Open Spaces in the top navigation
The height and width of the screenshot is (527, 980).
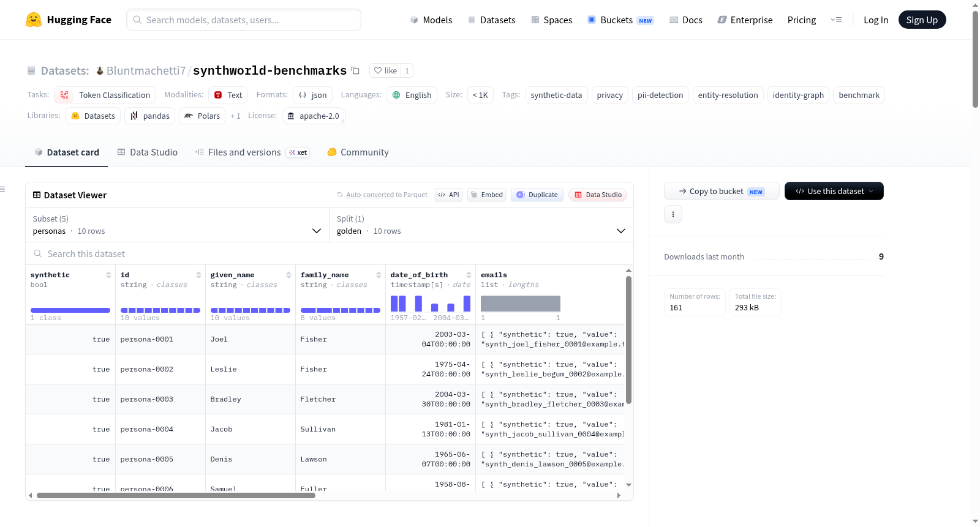click(x=552, y=20)
